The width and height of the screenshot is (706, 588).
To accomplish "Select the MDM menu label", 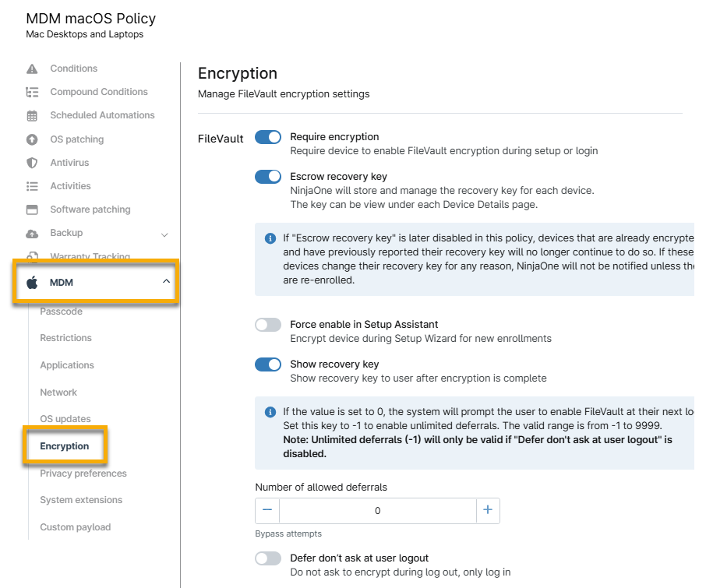I will pyautogui.click(x=62, y=283).
